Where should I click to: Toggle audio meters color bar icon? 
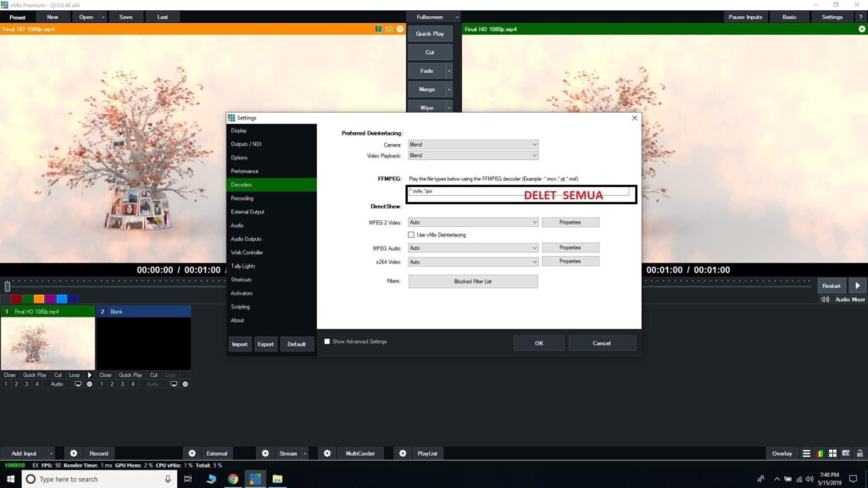pyautogui.click(x=820, y=453)
